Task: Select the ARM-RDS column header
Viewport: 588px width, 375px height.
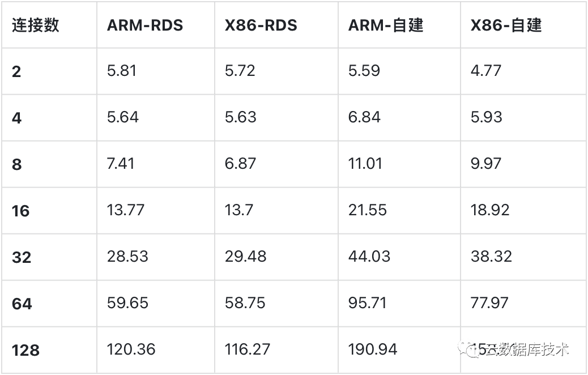Action: coord(145,25)
